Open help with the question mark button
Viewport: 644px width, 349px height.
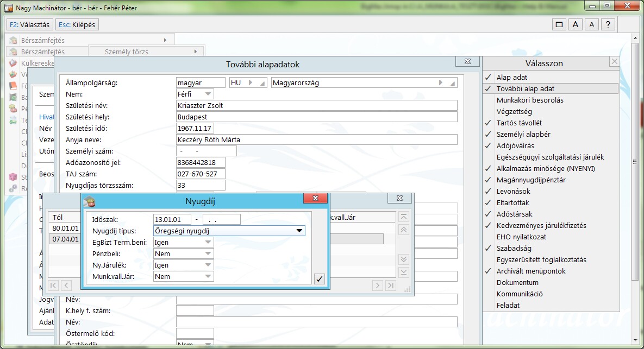coord(609,24)
